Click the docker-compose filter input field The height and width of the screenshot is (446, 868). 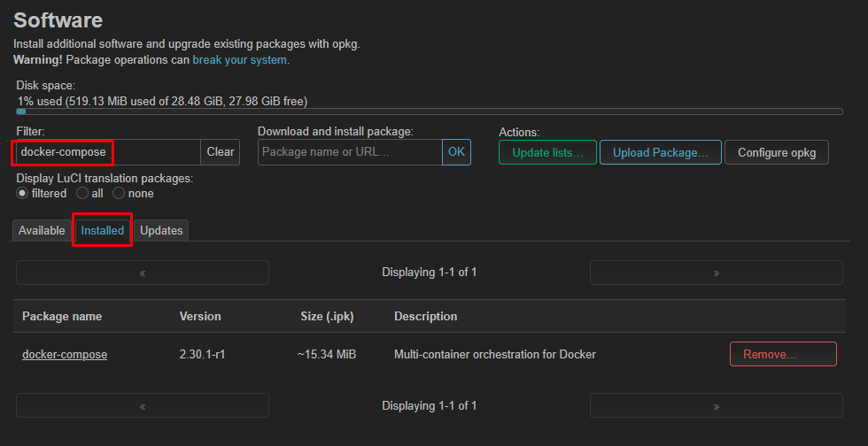click(x=108, y=152)
